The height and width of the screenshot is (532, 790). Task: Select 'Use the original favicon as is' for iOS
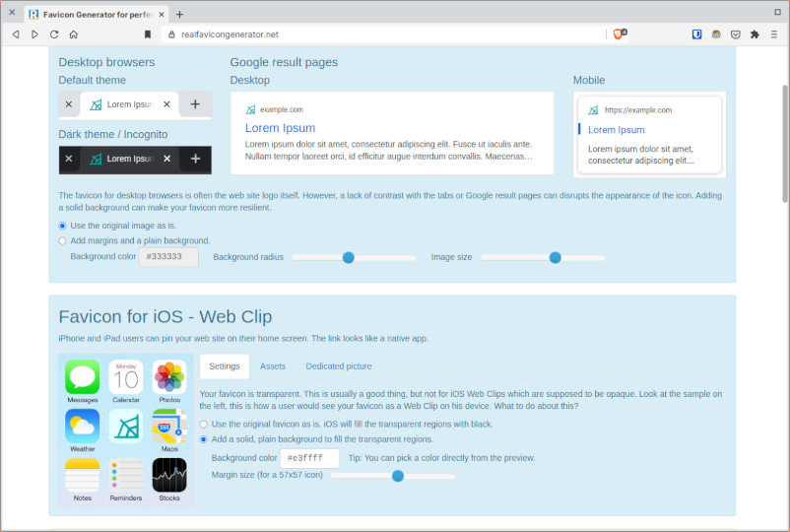[x=204, y=425]
